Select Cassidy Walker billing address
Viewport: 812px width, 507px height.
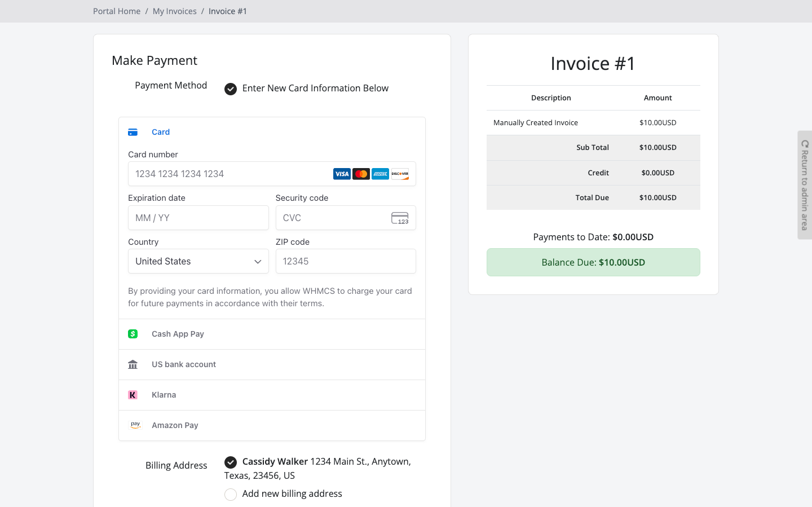231,462
